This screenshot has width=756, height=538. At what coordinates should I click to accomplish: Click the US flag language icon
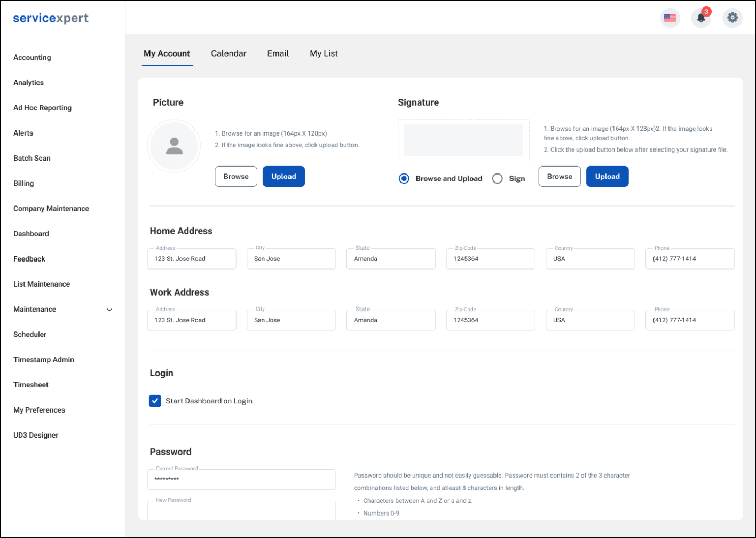[x=670, y=18]
